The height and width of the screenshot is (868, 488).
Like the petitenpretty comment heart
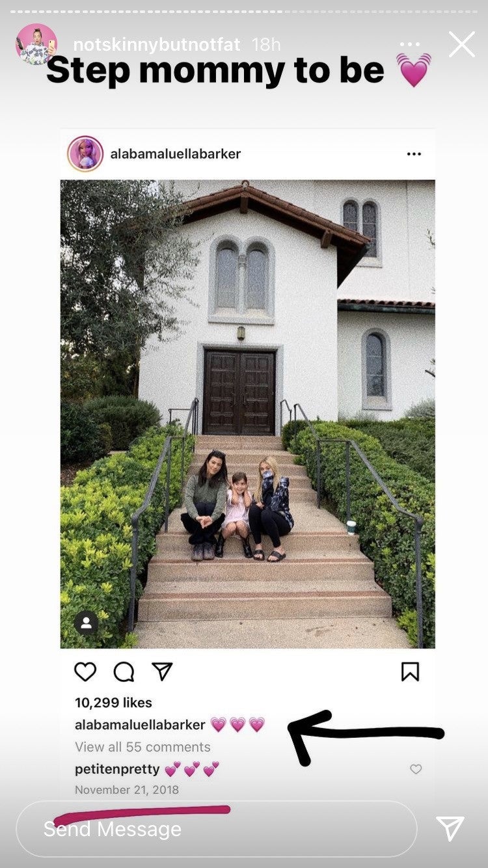point(416,769)
